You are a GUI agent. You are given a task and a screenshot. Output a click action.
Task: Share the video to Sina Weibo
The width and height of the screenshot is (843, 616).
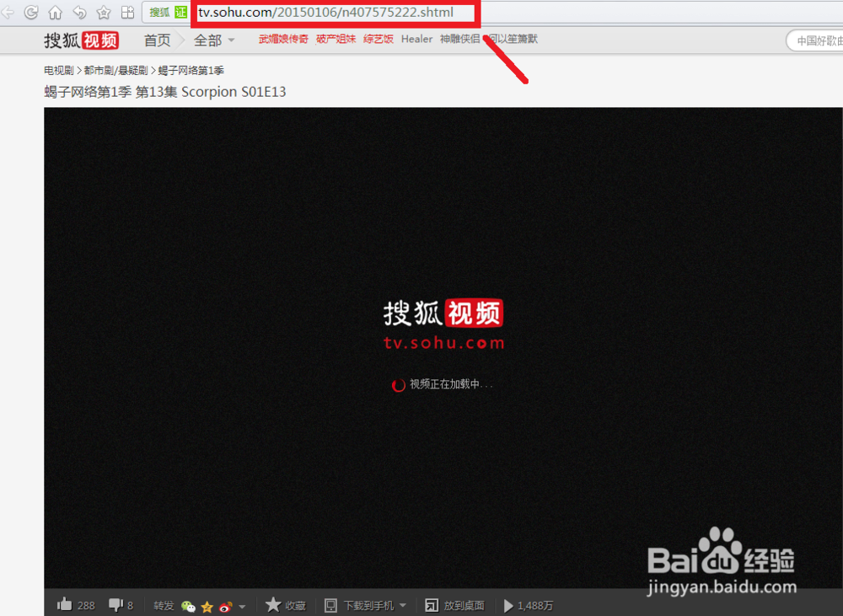(226, 607)
